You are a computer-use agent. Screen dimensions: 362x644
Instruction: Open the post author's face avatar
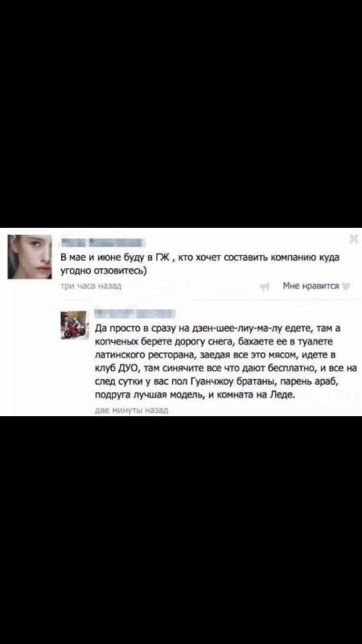click(30, 257)
